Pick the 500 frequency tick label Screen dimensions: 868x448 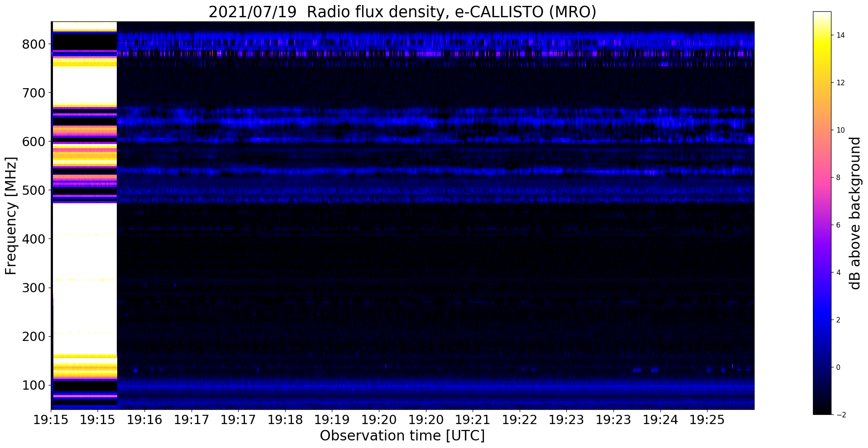tap(33, 190)
